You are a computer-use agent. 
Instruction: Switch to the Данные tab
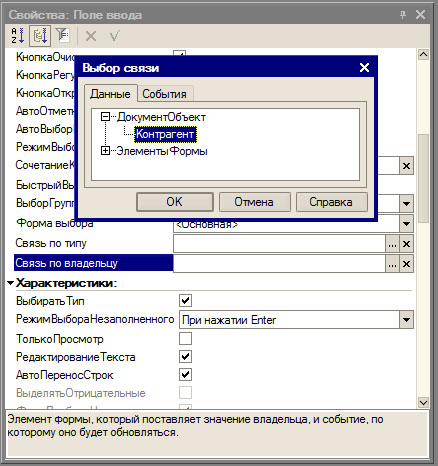(x=110, y=94)
